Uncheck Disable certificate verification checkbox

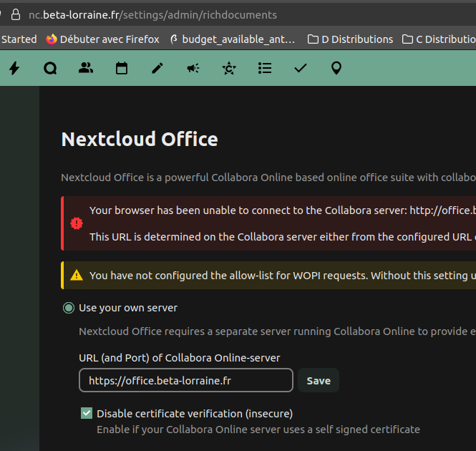(x=87, y=413)
